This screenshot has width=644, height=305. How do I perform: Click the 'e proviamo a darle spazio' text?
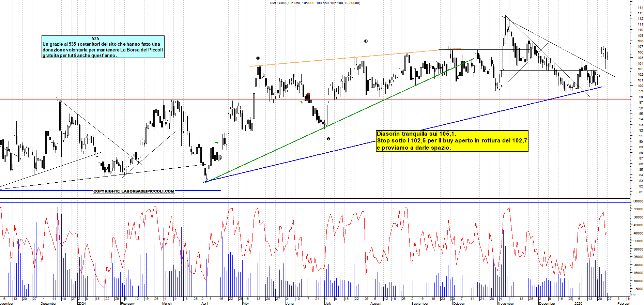pos(414,148)
